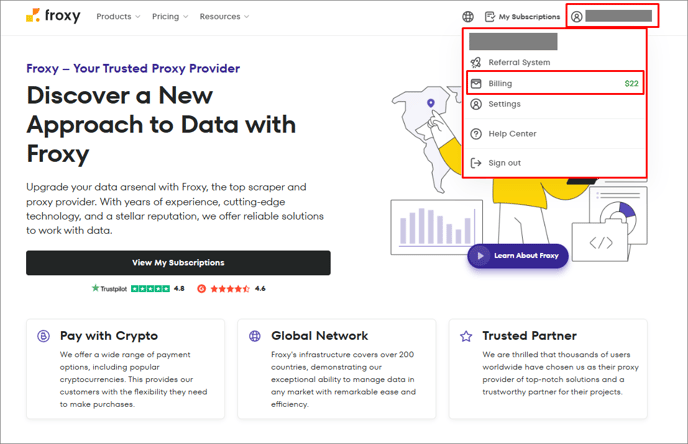The image size is (688, 444).
Task: Click the map location pin icon
Action: click(431, 103)
